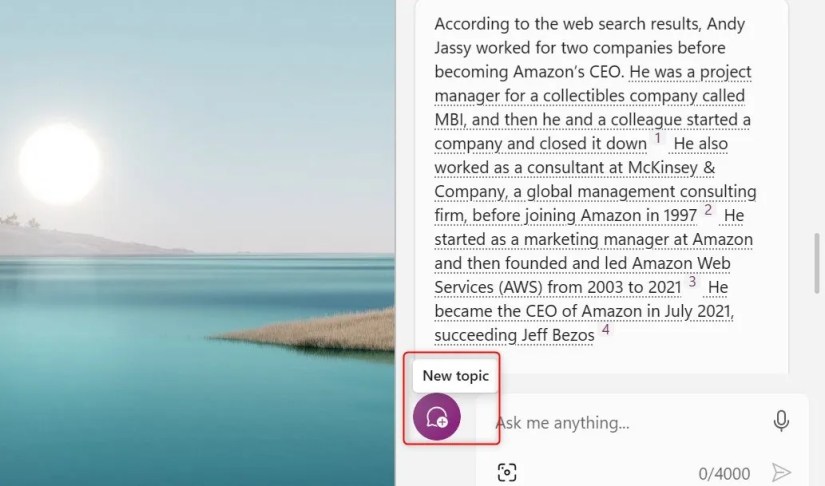Click the sun on the desktop wallpaper

click(x=59, y=163)
